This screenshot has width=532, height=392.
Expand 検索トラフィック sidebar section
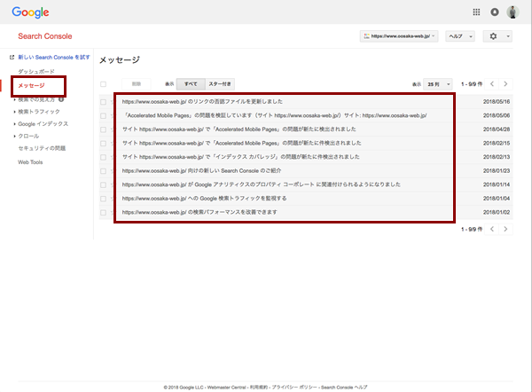tap(39, 112)
